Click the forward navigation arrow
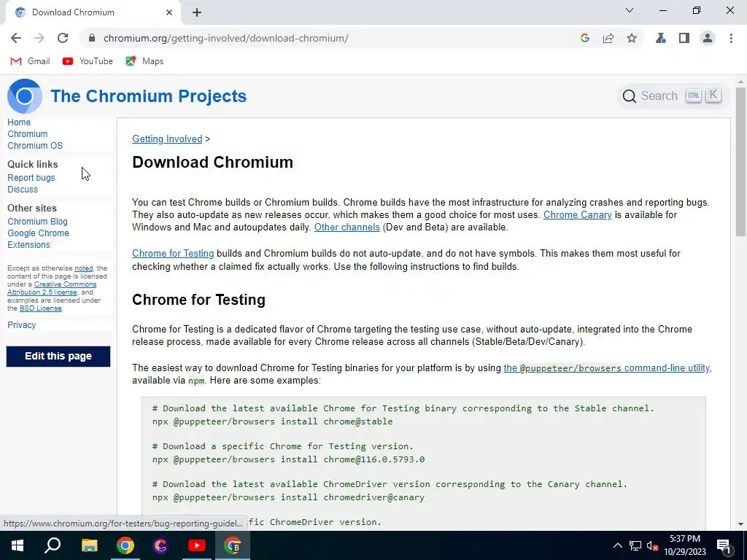 [39, 38]
